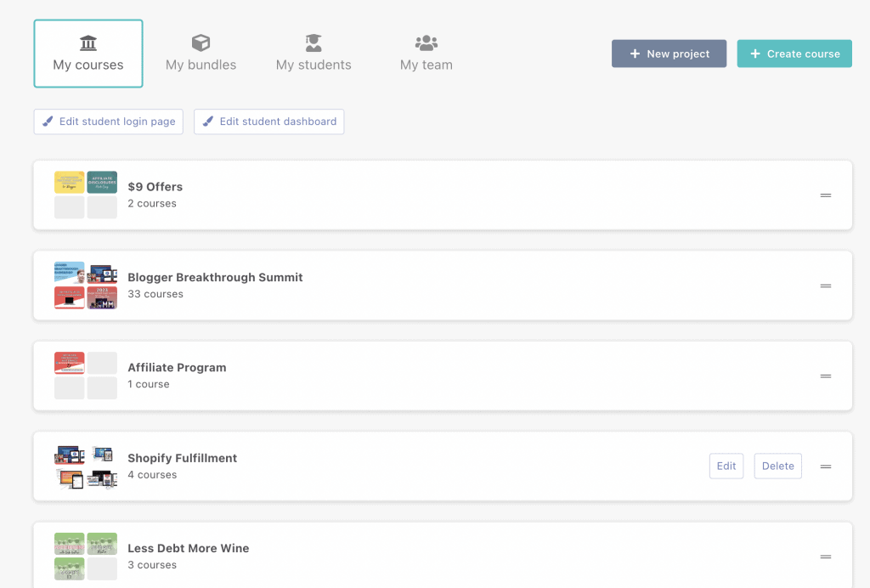Select the My courses bank icon
Viewport: 870px width, 588px height.
coord(88,42)
